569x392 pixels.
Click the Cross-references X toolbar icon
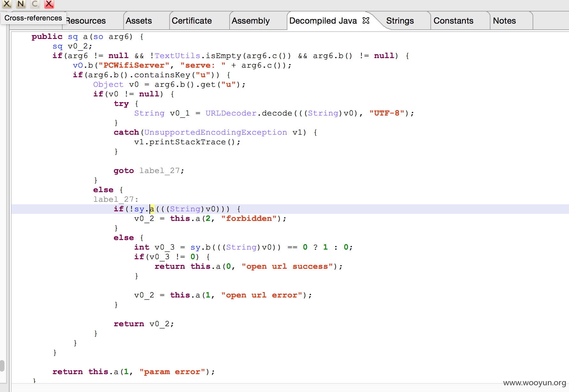[7, 4]
